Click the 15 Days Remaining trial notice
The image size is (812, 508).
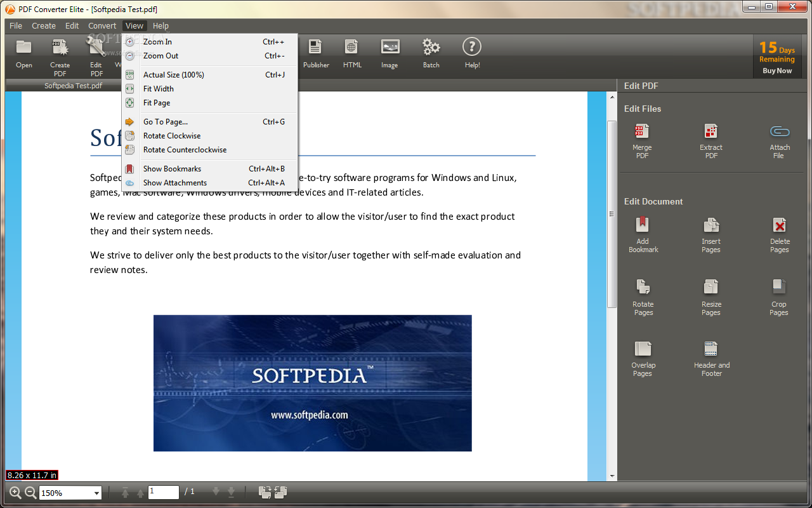777,51
